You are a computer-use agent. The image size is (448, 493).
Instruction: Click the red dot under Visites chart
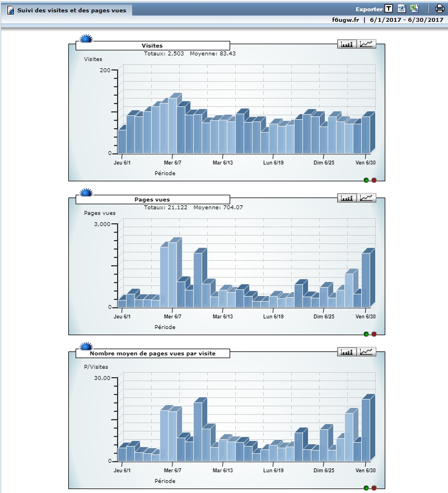(374, 181)
